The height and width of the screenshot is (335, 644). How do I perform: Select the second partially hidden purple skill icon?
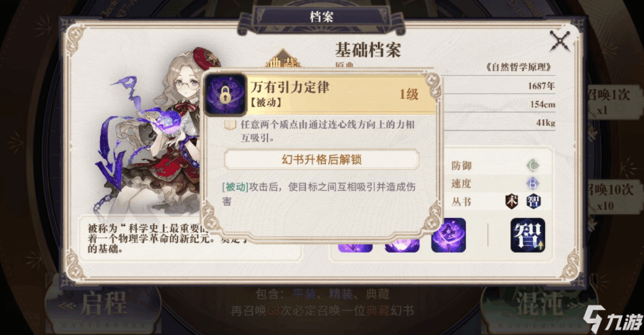pos(402,246)
